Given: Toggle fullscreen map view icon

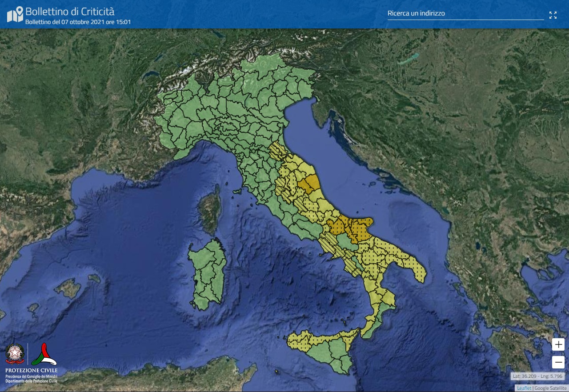Looking at the screenshot, I should tap(553, 15).
